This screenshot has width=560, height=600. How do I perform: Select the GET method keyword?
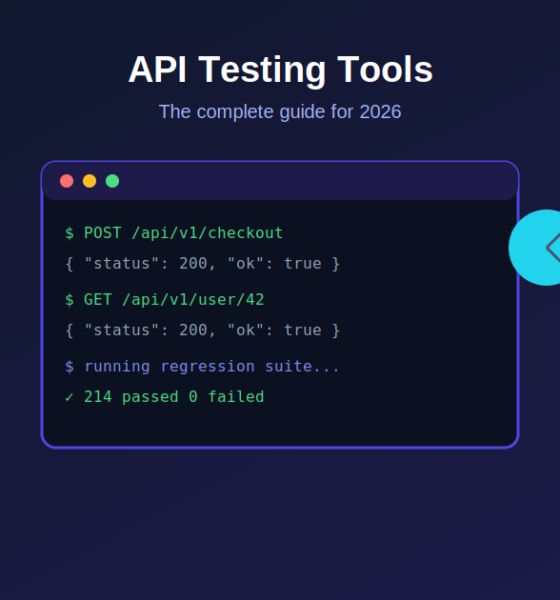98,300
